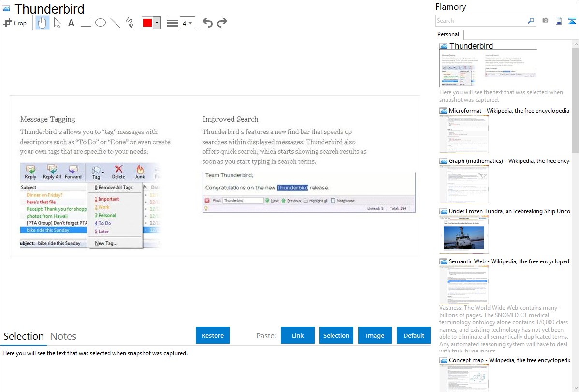
Task: Click the 'Concept map - Wikipedia' title
Action: pos(509,360)
